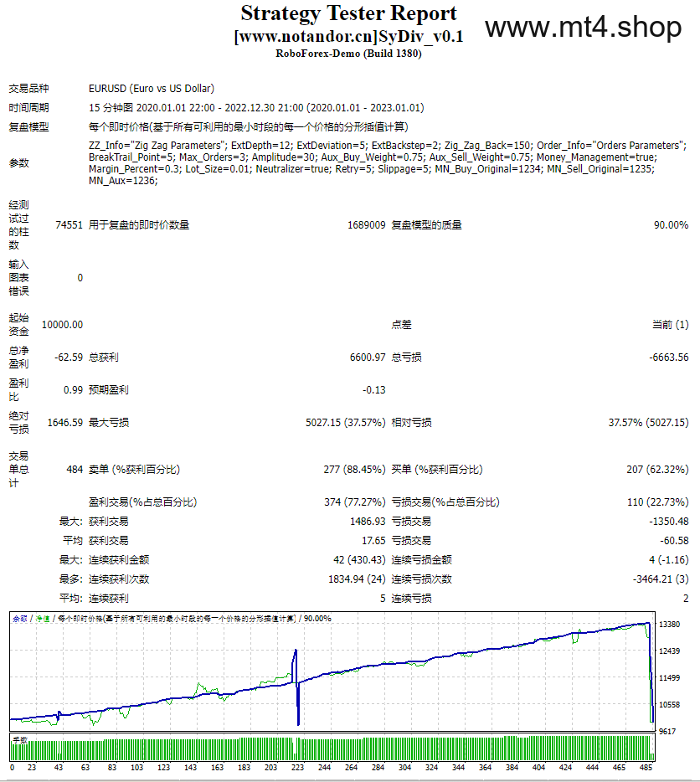The width and height of the screenshot is (700, 782).
Task: Click the "净值" legend in the chart
Action: click(43, 619)
